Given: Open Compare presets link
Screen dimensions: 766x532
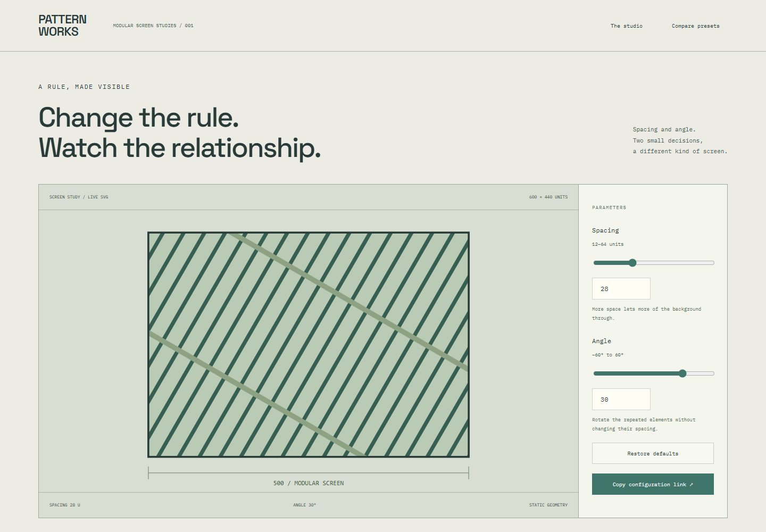Looking at the screenshot, I should [695, 26].
